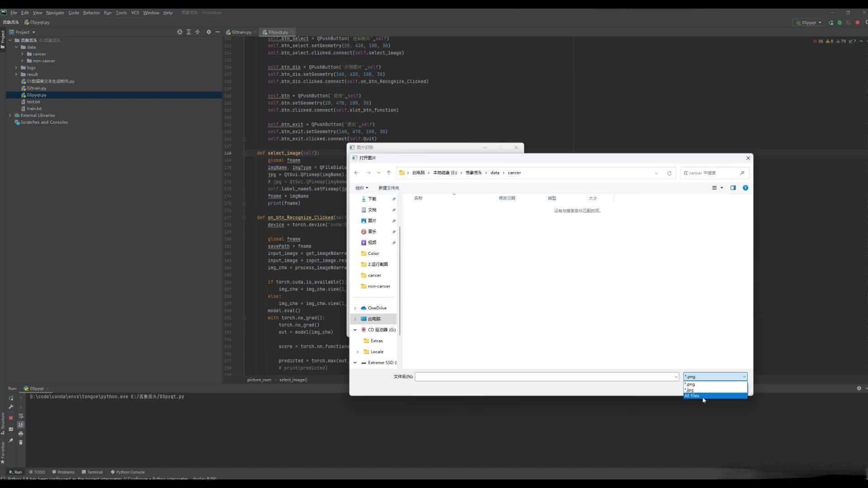The height and width of the screenshot is (488, 868).
Task: Select Music in quick access
Action: pos(372,231)
